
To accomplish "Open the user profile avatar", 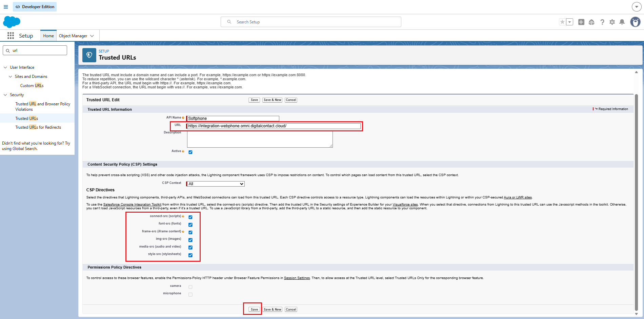I will tap(635, 22).
